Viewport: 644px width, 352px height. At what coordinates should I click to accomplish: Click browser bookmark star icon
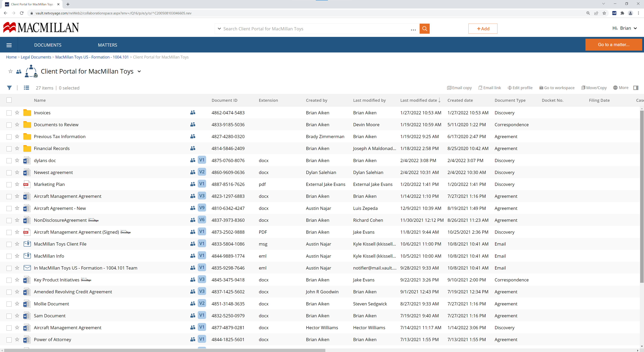604,13
